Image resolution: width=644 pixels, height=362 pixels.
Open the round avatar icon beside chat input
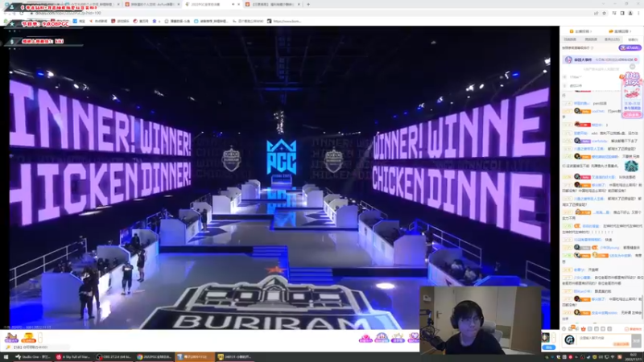(x=569, y=339)
